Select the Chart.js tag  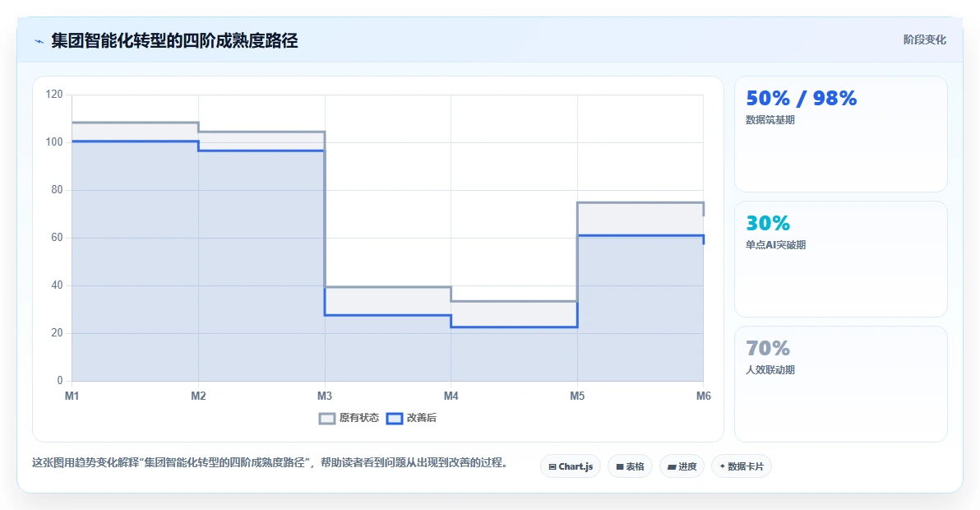pyautogui.click(x=571, y=466)
